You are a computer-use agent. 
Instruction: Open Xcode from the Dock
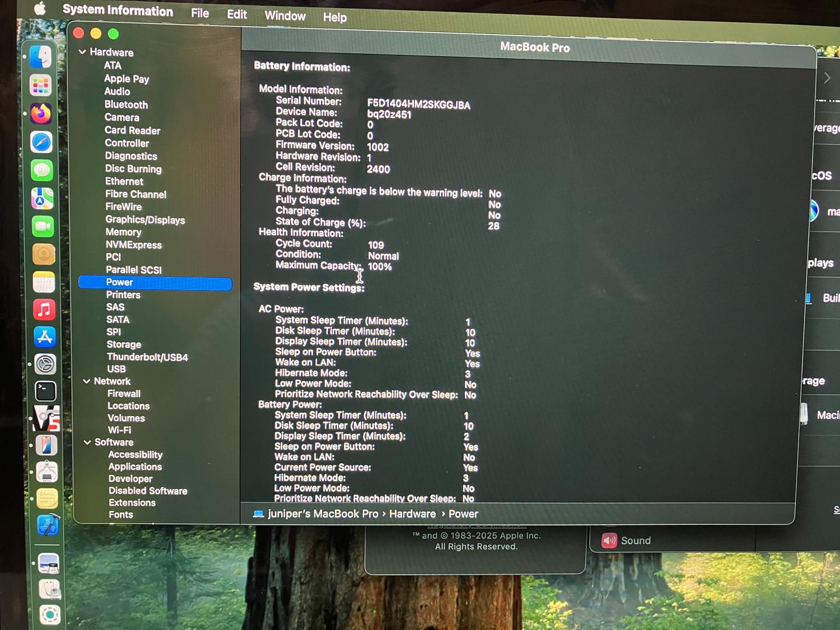[48, 525]
